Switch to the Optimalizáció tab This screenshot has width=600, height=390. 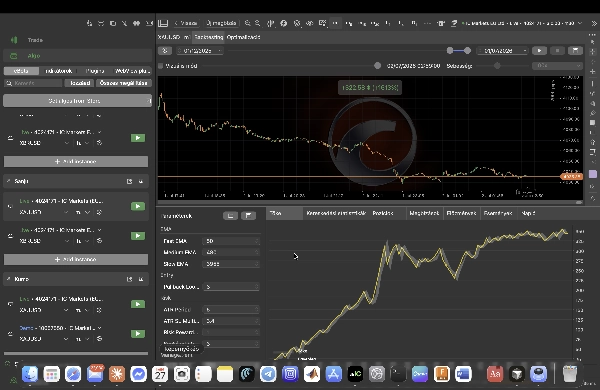(243, 37)
